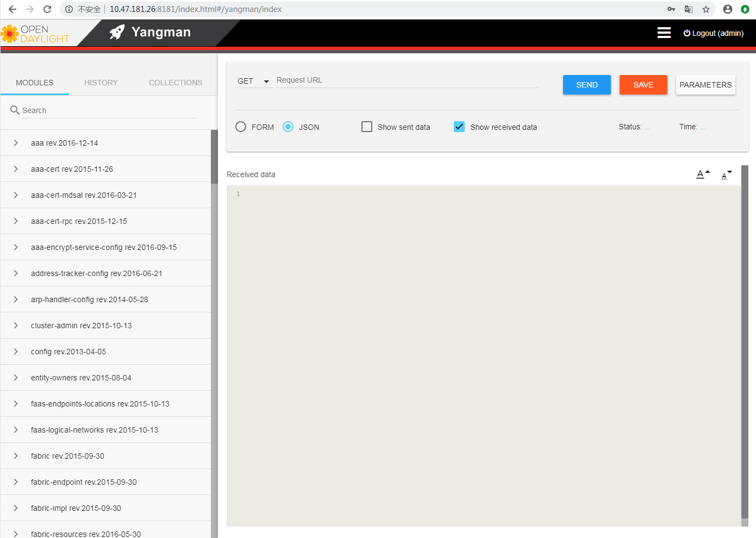Switch to the HISTORY tab
The width and height of the screenshot is (756, 538).
[101, 83]
